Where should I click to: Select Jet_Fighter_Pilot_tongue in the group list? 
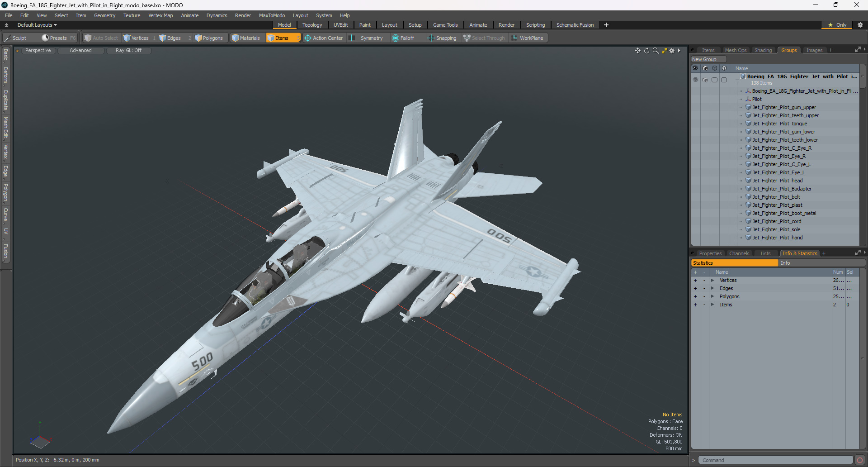pos(779,124)
